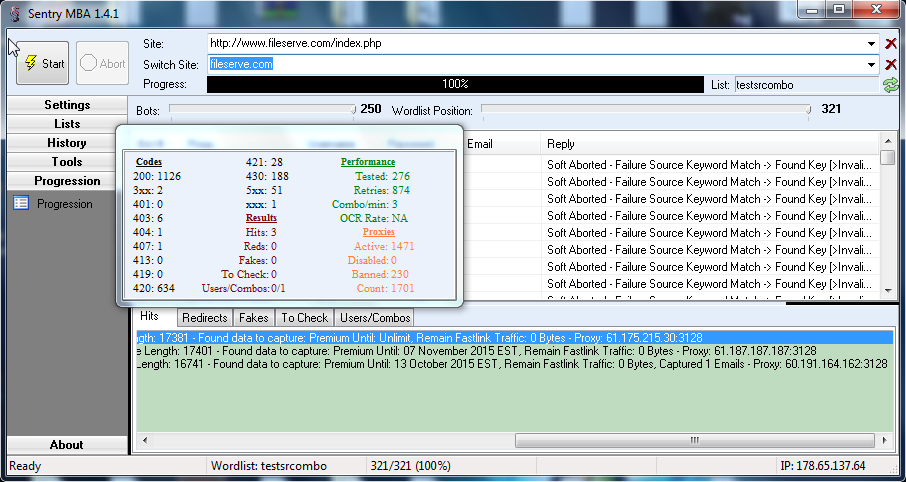Click the '200: 1126' code count
906x482 pixels.
157,176
